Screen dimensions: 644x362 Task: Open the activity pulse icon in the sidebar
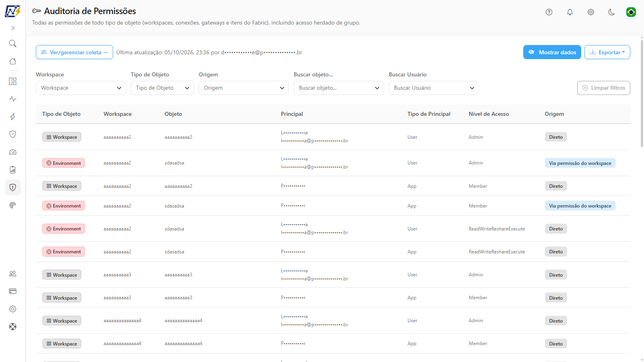tap(13, 99)
